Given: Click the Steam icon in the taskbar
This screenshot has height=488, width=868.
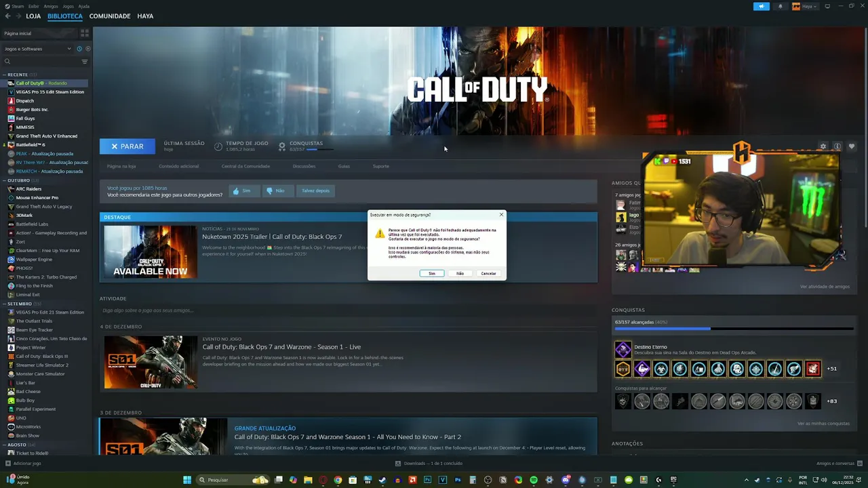Looking at the screenshot, I should point(382,480).
